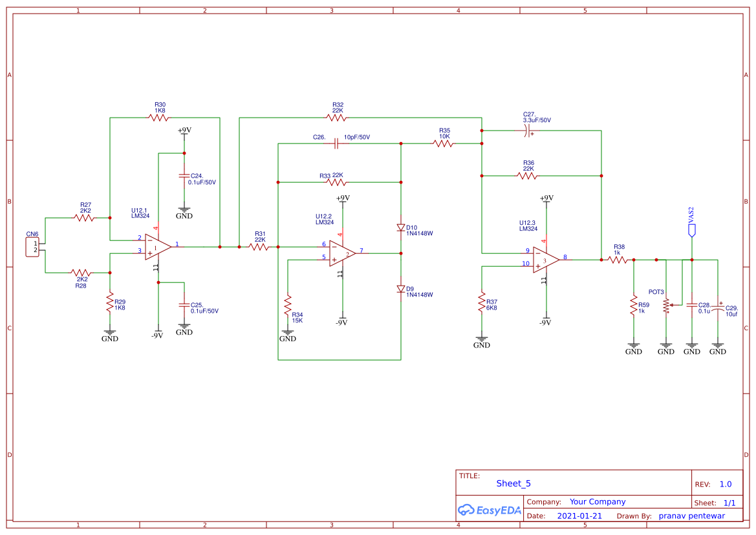This screenshot has width=756, height=535.
Task: Select the U12.3 LM324 op-amp triangle
Action: point(546,260)
